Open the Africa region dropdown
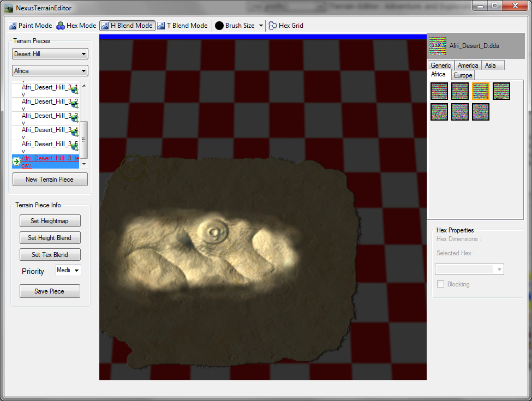 (x=50, y=71)
